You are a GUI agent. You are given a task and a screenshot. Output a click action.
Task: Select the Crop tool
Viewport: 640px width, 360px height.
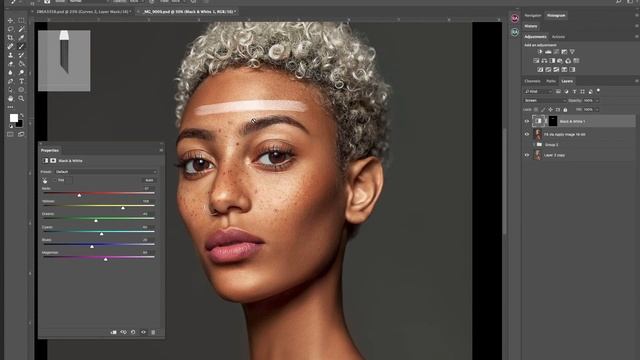click(11, 38)
